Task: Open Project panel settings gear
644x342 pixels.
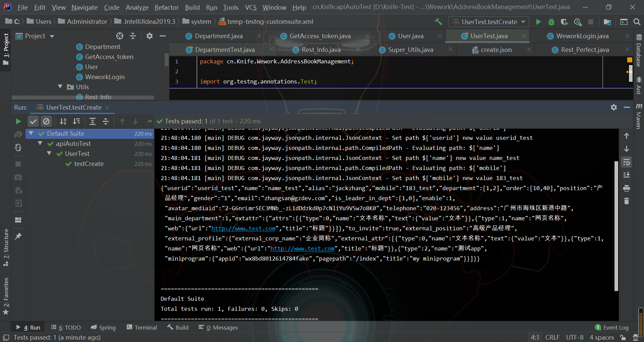Action: coord(150,36)
